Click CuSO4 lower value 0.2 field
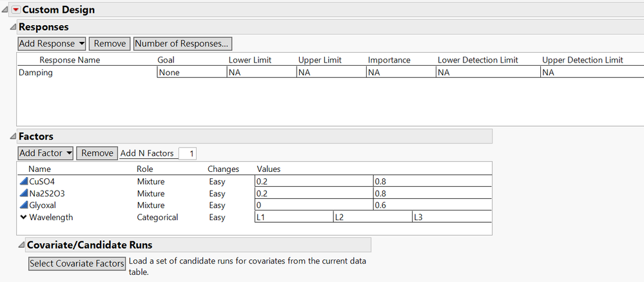This screenshot has width=644, height=282. [314, 182]
